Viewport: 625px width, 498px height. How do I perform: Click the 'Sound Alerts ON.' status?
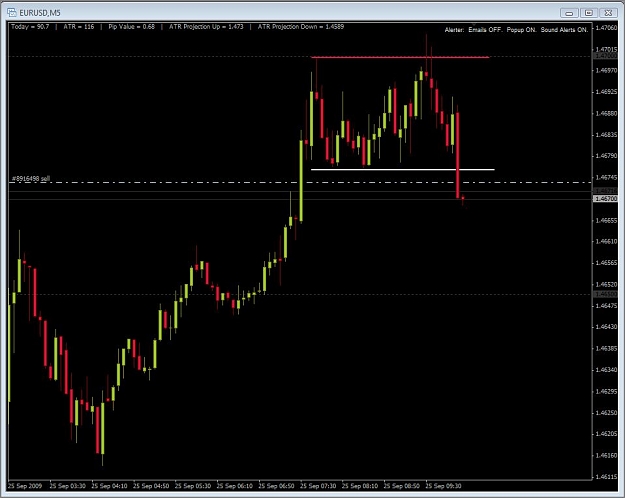pos(564,30)
